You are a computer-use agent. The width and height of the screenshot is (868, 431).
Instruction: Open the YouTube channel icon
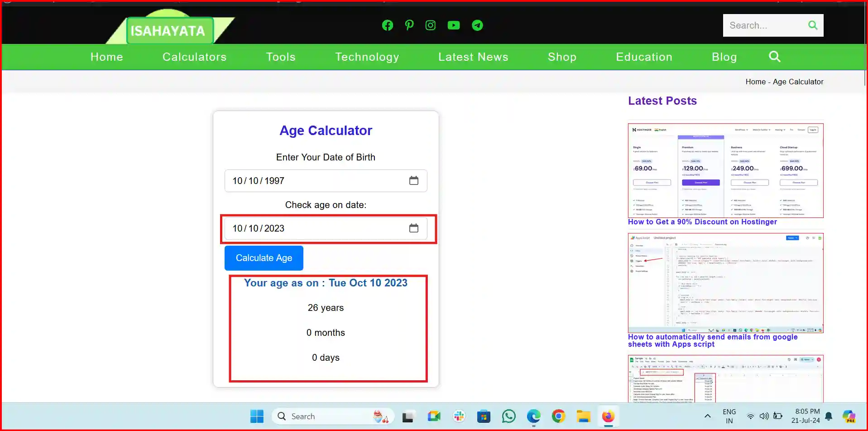click(454, 25)
